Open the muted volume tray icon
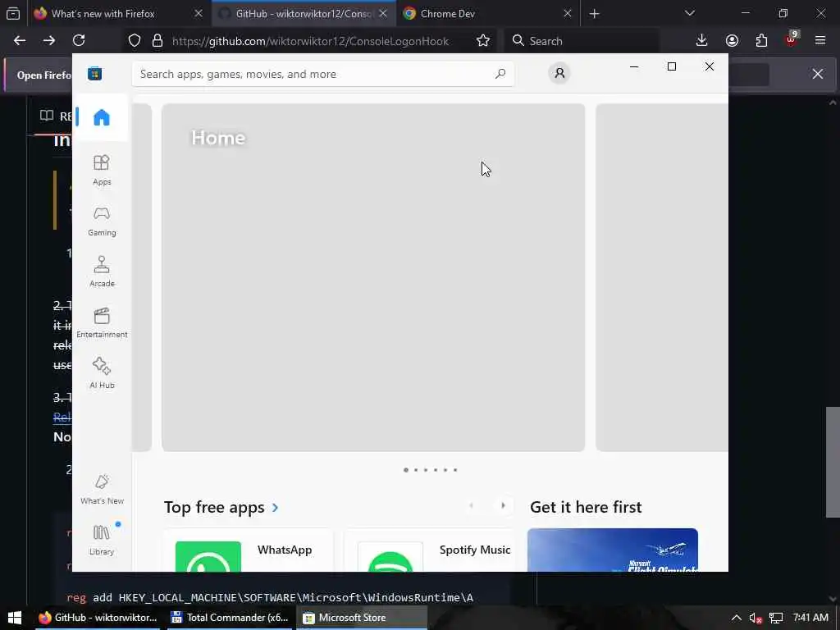840x630 pixels. click(756, 619)
